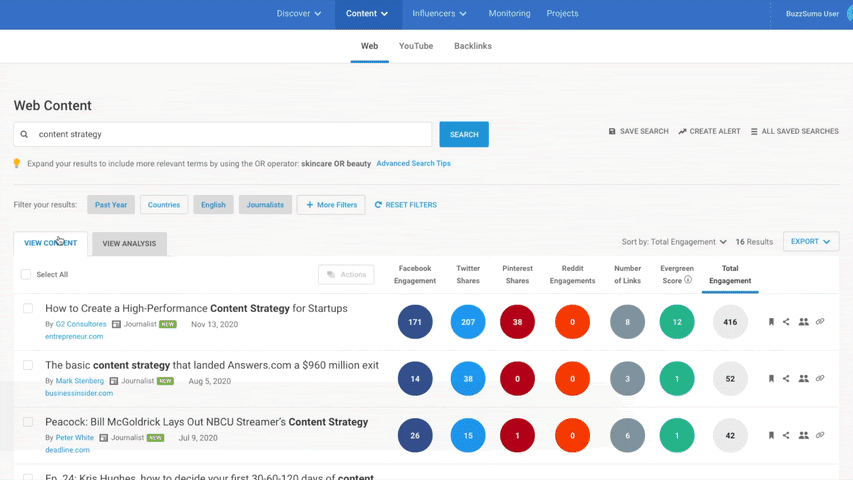The height and width of the screenshot is (480, 853).
Task: Select checkbox for the Peacock Bill McGoldrick article
Action: point(28,422)
